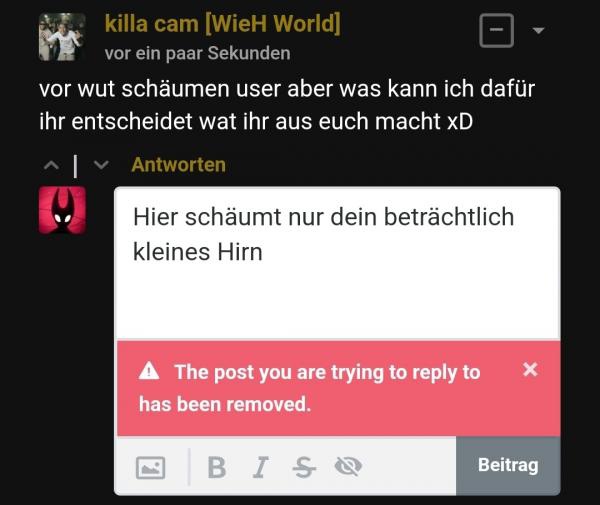This screenshot has width=600, height=505.
Task: Upload an image via the picture icon
Action: [x=150, y=467]
